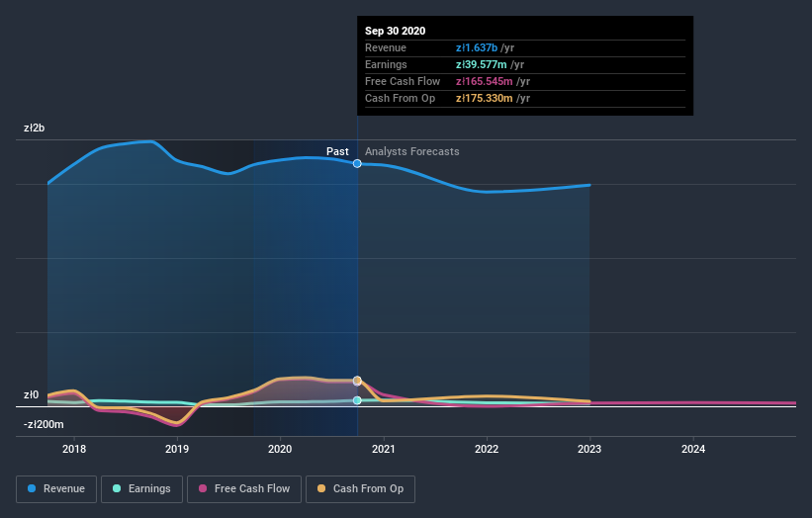Toggle the Free Cash Flow legend button
The width and height of the screenshot is (812, 518).
click(x=244, y=489)
